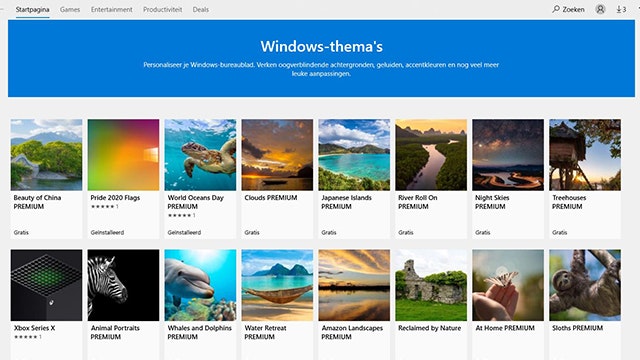Click the Windows-thema's banner heading

(322, 46)
